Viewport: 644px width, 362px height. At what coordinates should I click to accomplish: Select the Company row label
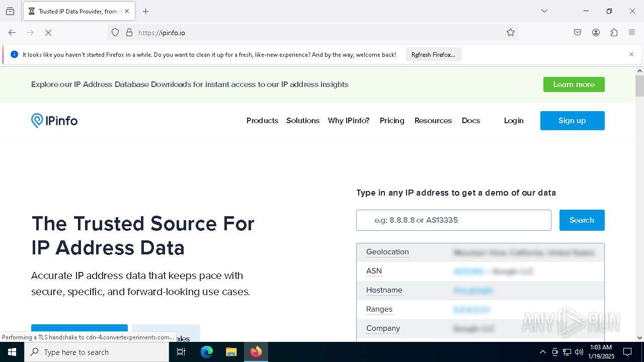[383, 328]
